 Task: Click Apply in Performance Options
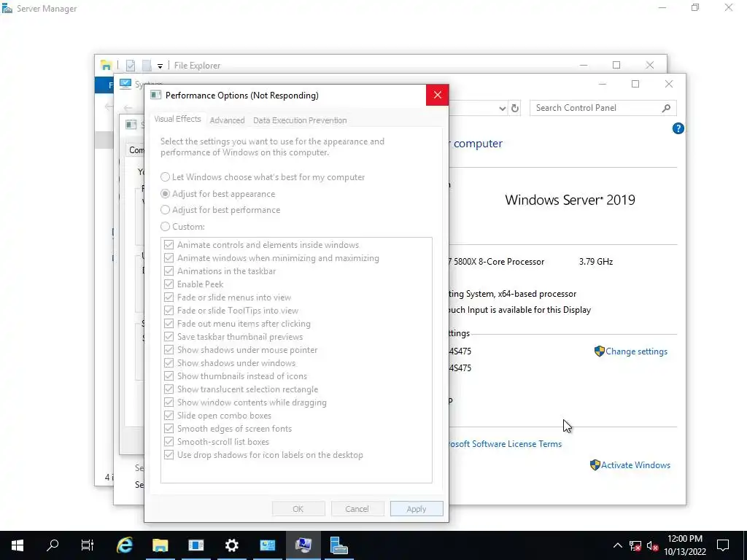(417, 509)
